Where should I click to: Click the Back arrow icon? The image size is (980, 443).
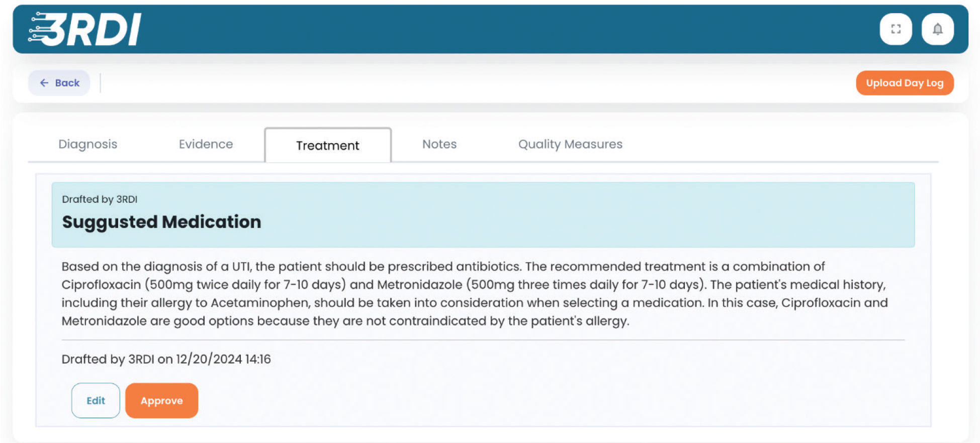pos(44,83)
